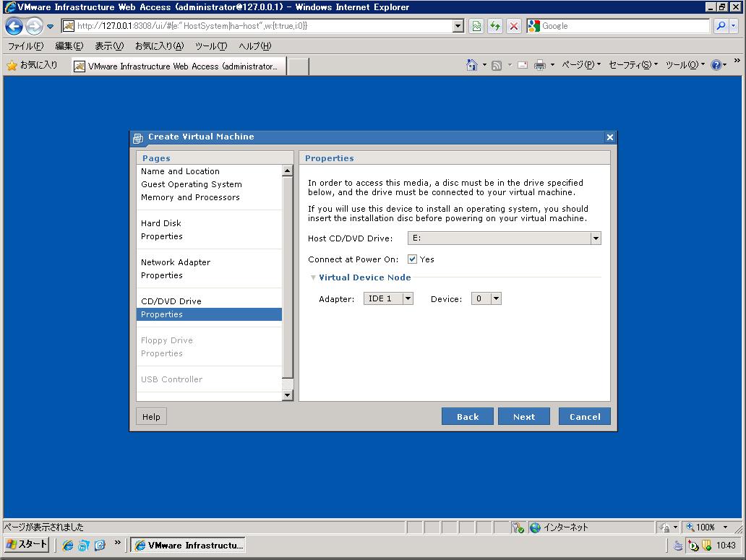Go to CD/DVD Drive page

[171, 301]
